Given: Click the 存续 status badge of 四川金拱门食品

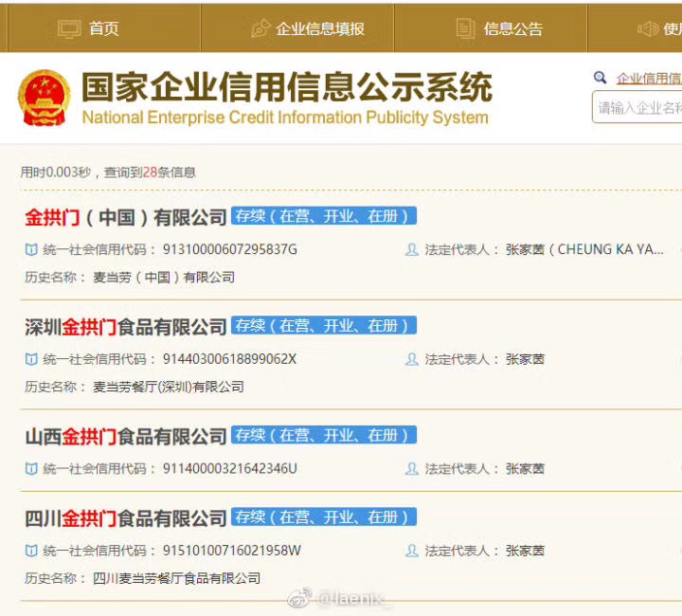Looking at the screenshot, I should point(324,516).
